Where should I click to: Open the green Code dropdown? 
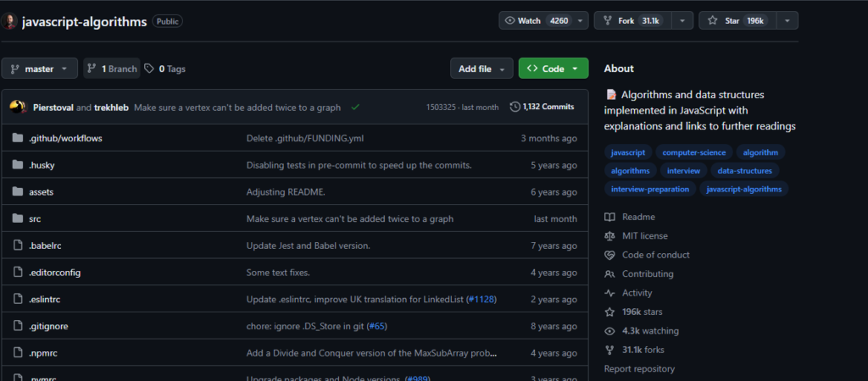(x=553, y=69)
